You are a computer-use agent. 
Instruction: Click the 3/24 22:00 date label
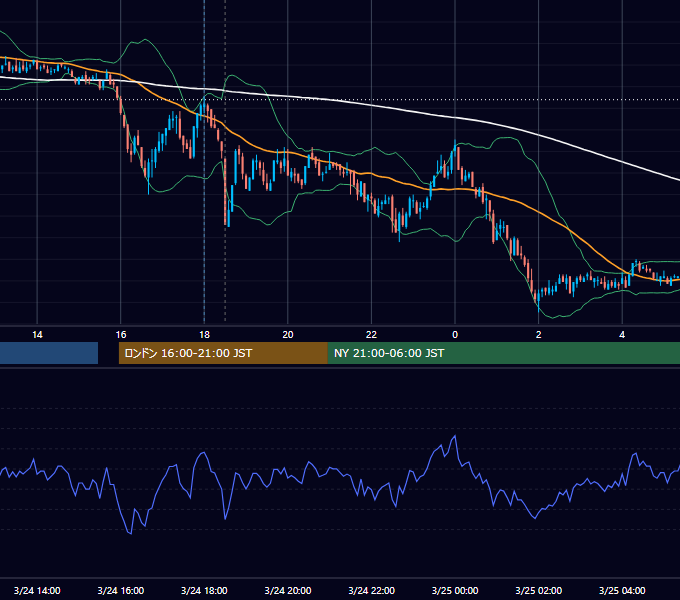coord(372,590)
